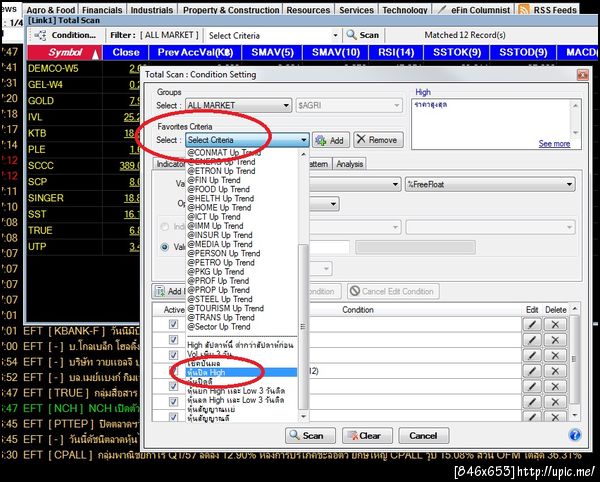Open the See more link
600x482 pixels.
click(554, 144)
